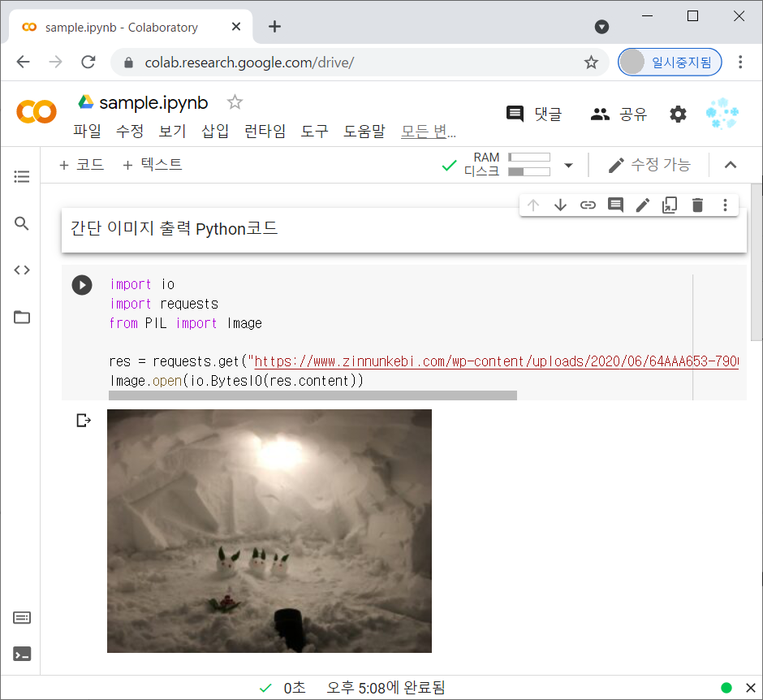Open the 수정 가능 editing mode button
Image resolution: width=763 pixels, height=700 pixels.
(x=649, y=165)
